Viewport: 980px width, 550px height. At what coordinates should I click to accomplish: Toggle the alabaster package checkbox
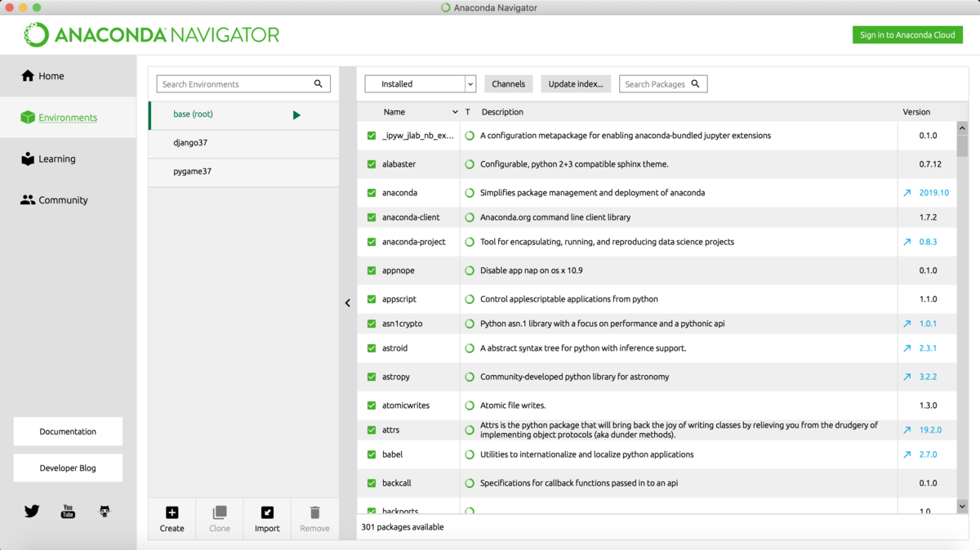point(372,164)
